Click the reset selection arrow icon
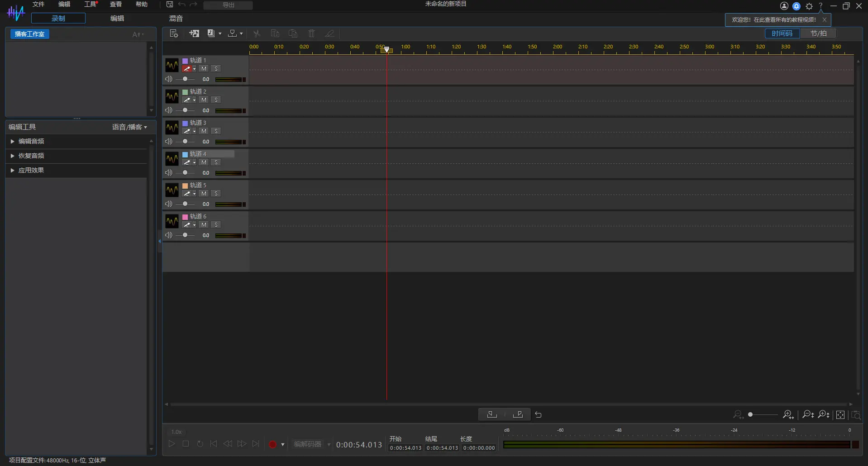The height and width of the screenshot is (466, 868). coord(538,414)
